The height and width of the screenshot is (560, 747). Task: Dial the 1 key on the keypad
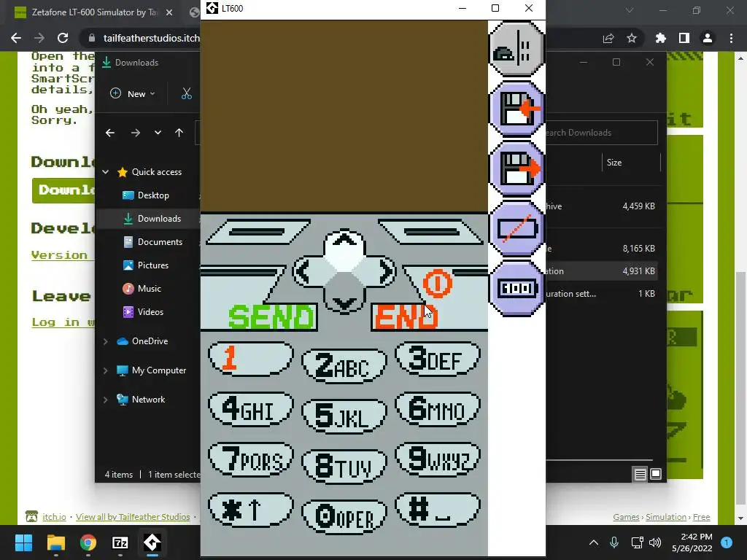251,358
